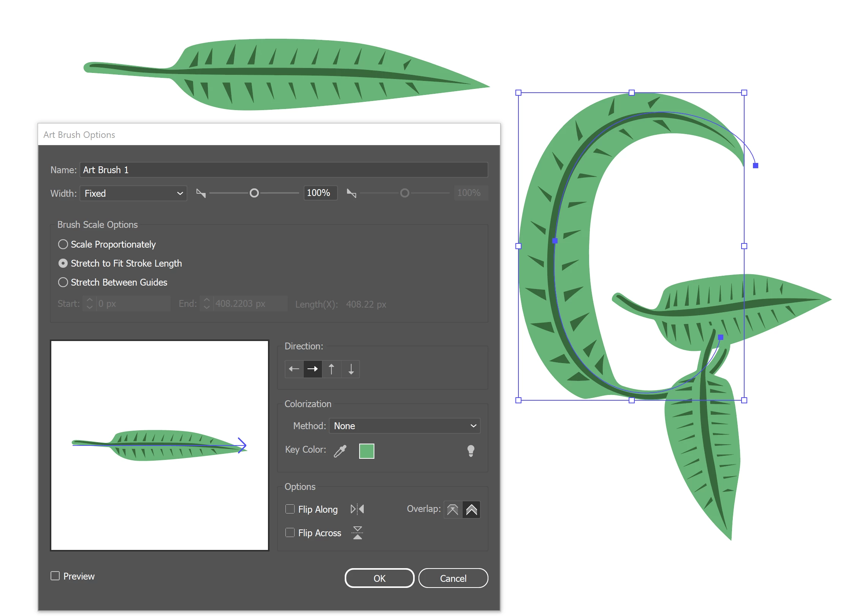Turn on the Preview checkbox

(55, 576)
